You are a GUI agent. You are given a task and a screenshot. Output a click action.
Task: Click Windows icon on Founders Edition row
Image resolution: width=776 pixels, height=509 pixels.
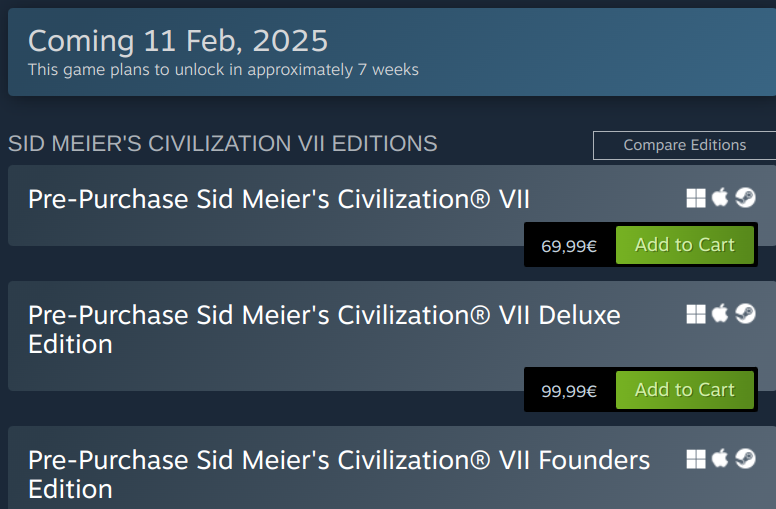(696, 459)
